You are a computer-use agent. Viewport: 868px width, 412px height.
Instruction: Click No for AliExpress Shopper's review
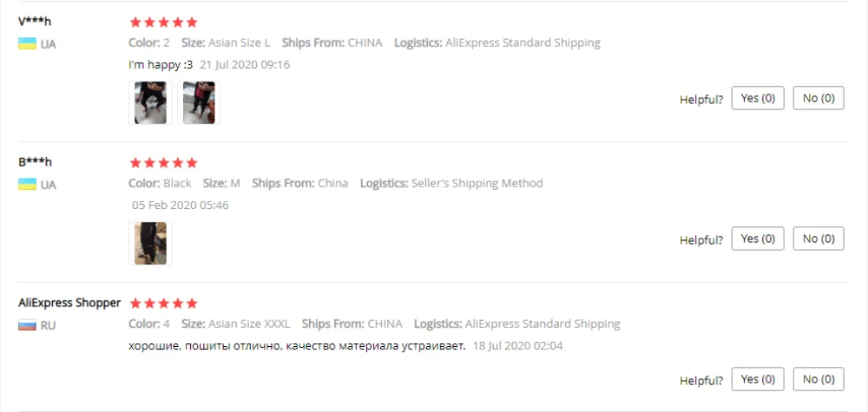[x=819, y=379]
